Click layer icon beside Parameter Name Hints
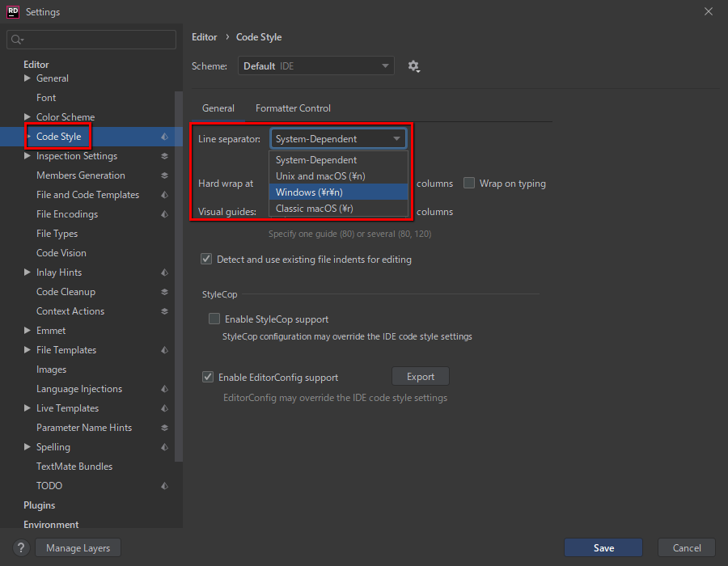Screen dimensions: 728x566 164,428
